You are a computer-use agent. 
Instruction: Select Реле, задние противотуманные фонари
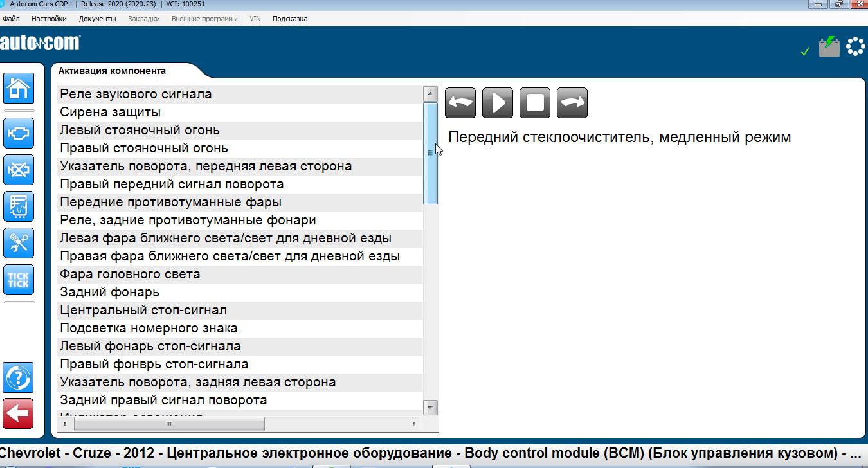[x=240, y=220]
